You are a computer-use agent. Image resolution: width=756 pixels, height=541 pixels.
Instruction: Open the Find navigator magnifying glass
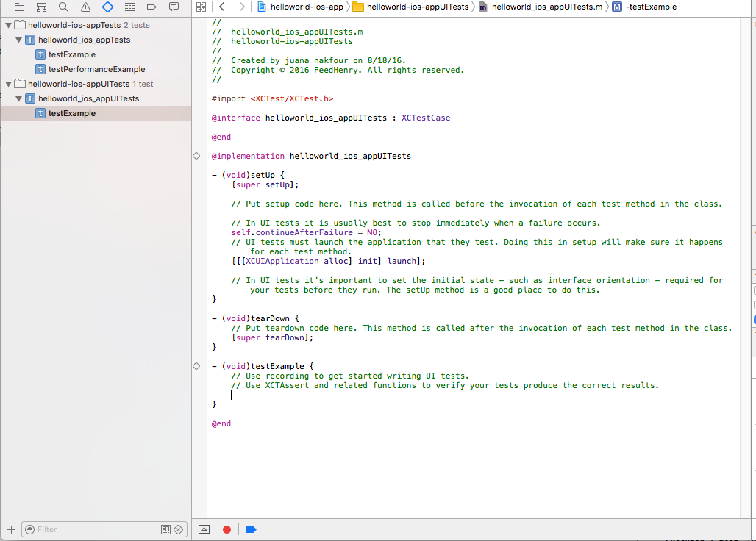point(63,7)
